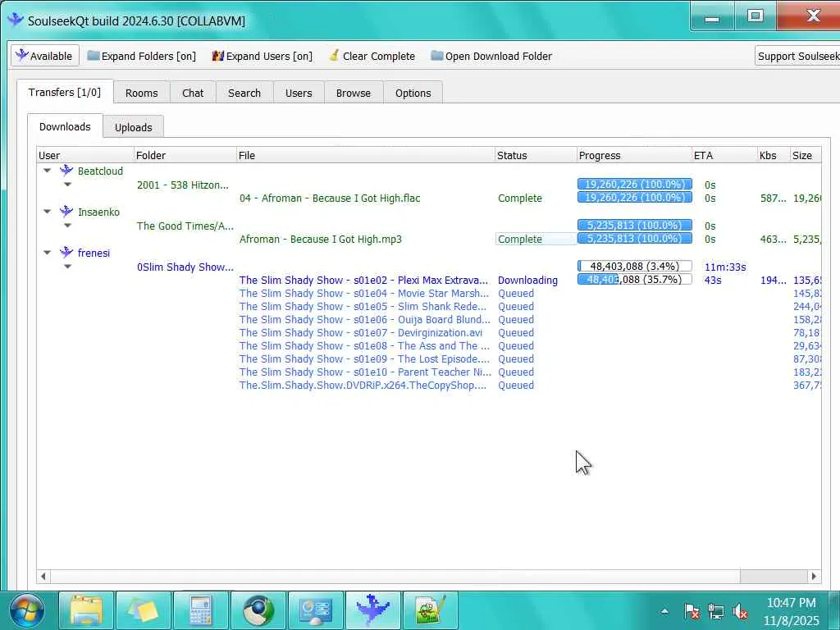
Task: Sort by the User column header
Action: point(85,155)
